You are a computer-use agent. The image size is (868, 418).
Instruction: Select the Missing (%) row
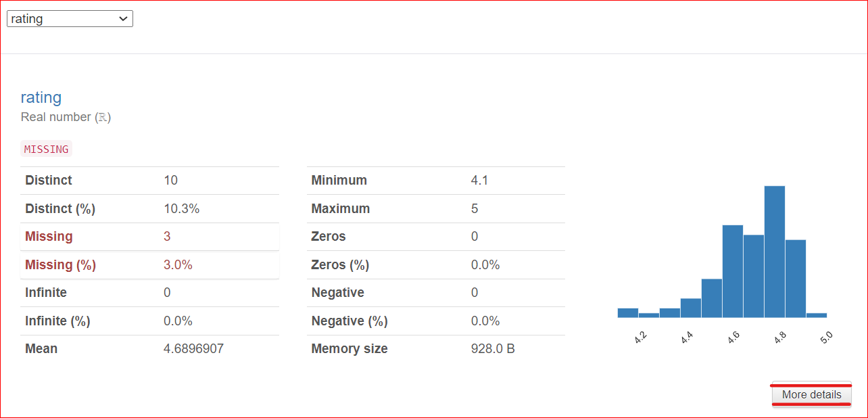coord(149,265)
